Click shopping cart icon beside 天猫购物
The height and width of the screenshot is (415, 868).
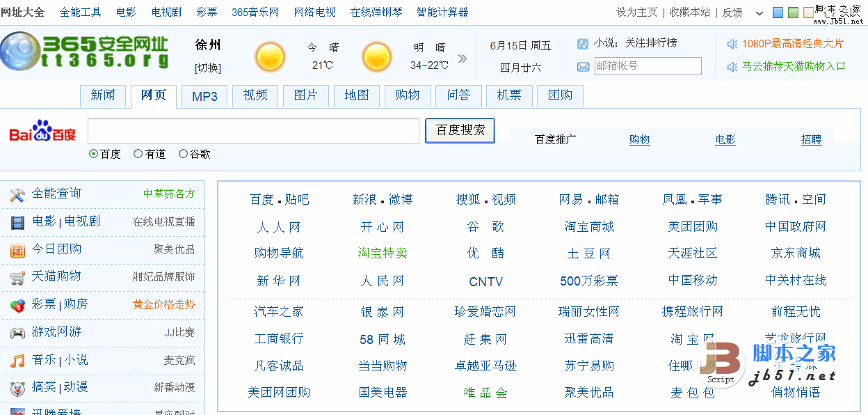tap(17, 278)
